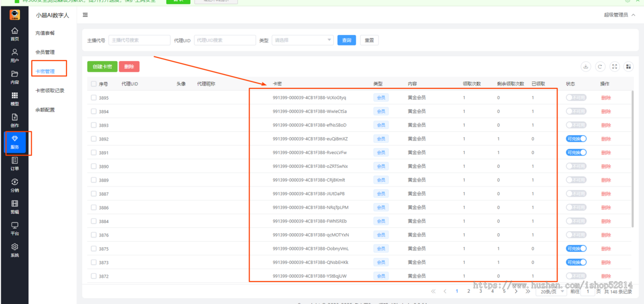
Task: Refresh the table with the reload icon
Action: point(601,66)
